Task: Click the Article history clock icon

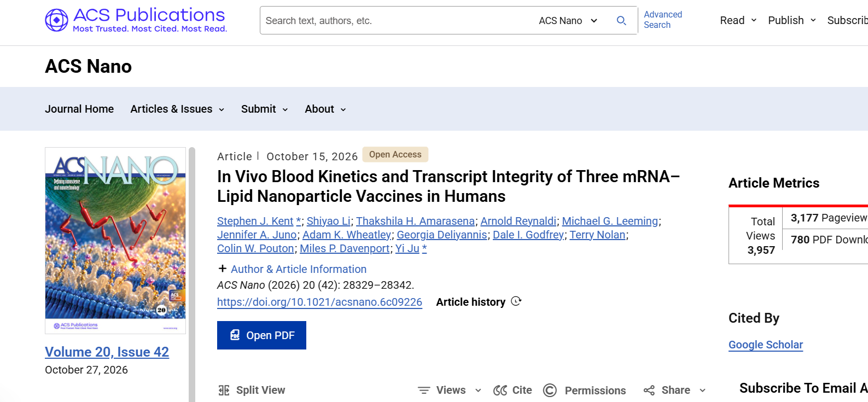Action: pyautogui.click(x=516, y=301)
